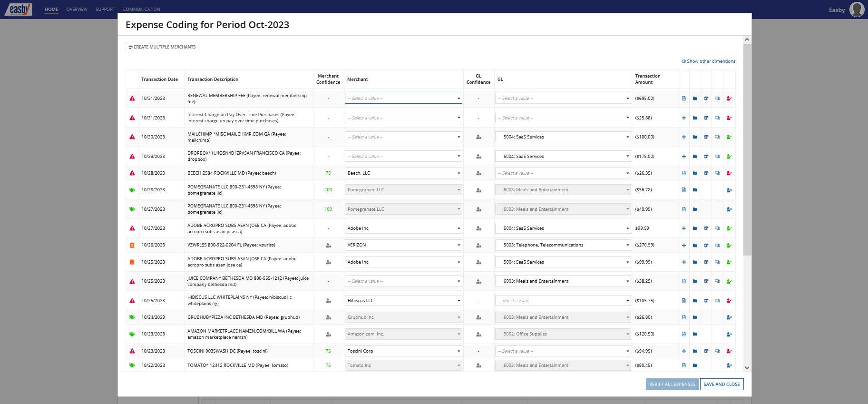Open Merchant dropdown for MAILCHIMP row
The width and height of the screenshot is (868, 404).
tap(403, 137)
